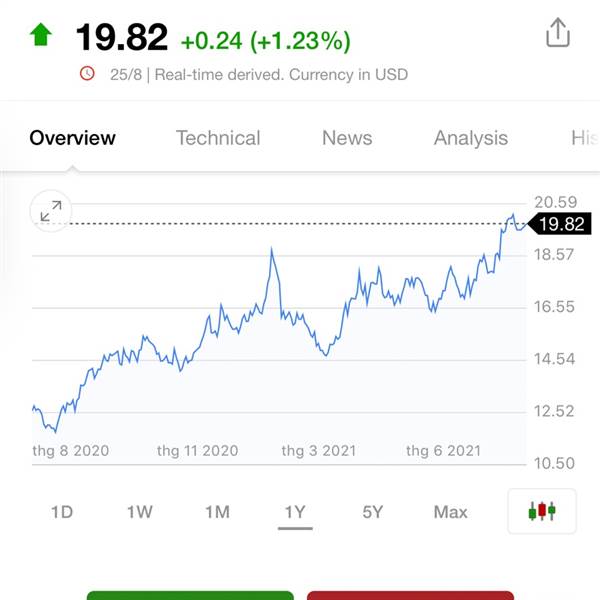The image size is (600, 600).
Task: Switch to candlestick chart view
Action: tap(541, 512)
